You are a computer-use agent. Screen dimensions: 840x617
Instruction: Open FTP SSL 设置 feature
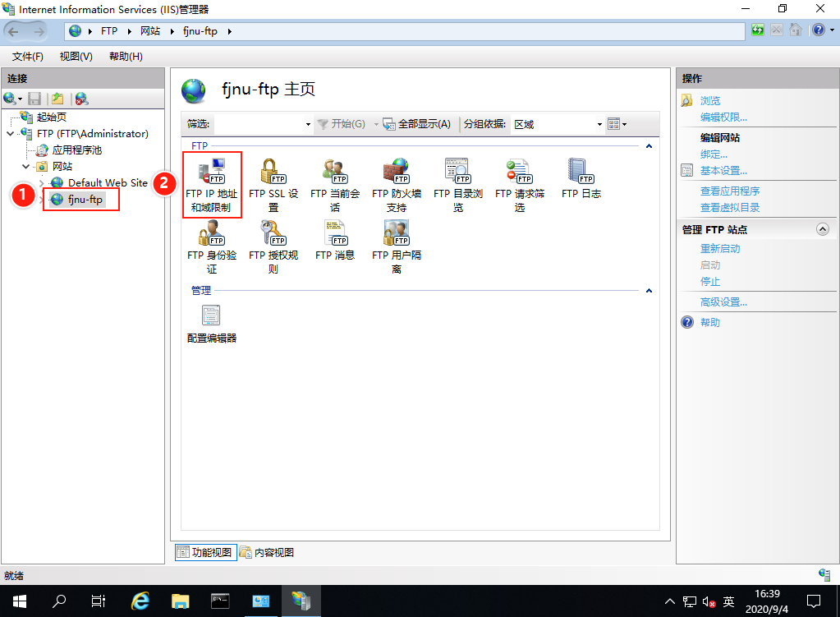pos(273,185)
